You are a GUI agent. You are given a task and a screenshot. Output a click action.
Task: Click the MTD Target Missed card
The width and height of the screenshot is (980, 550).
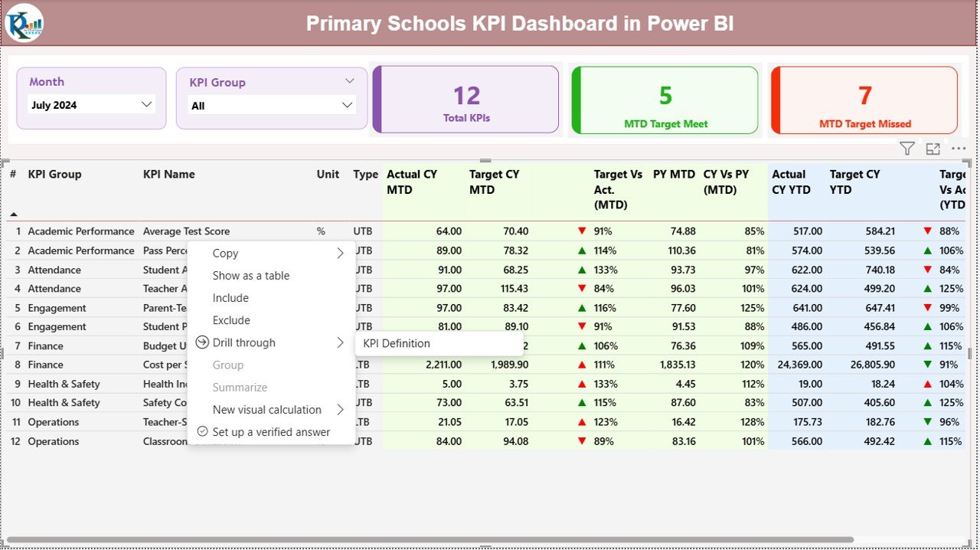tap(864, 100)
